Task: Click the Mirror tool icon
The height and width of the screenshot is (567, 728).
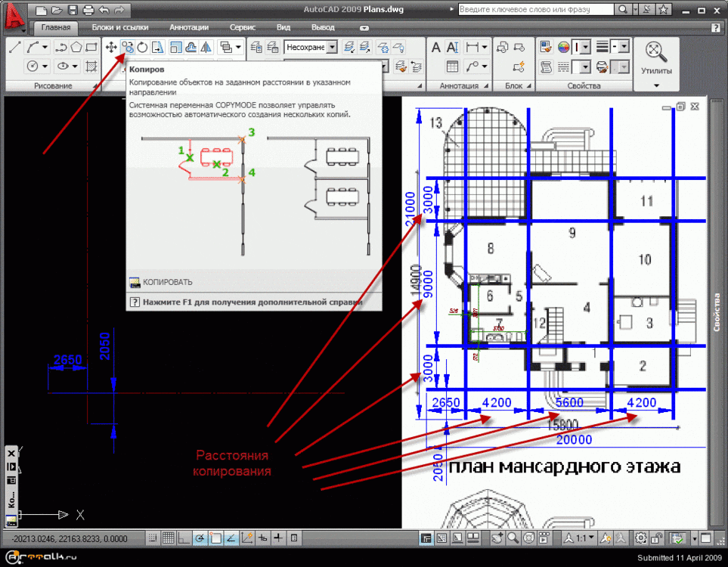Action: [206, 47]
